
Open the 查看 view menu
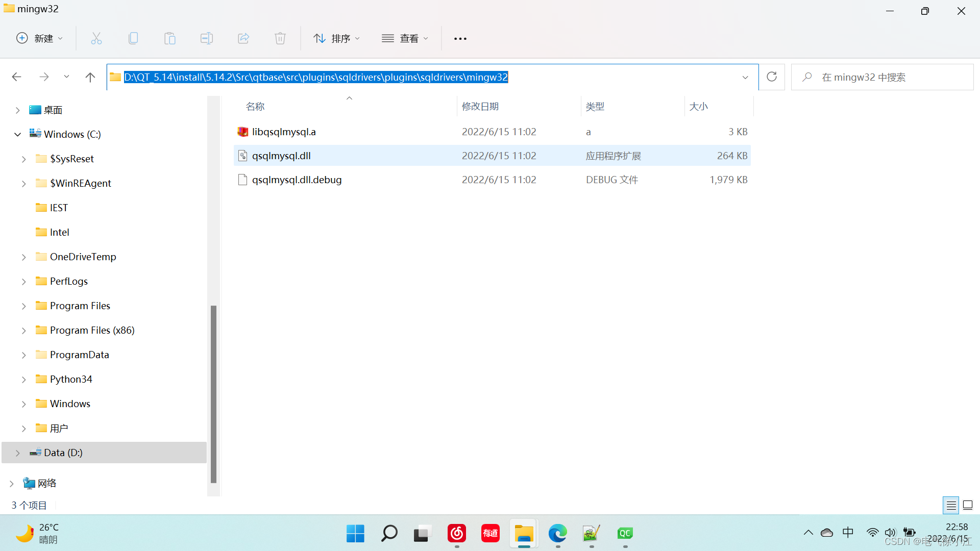(405, 38)
